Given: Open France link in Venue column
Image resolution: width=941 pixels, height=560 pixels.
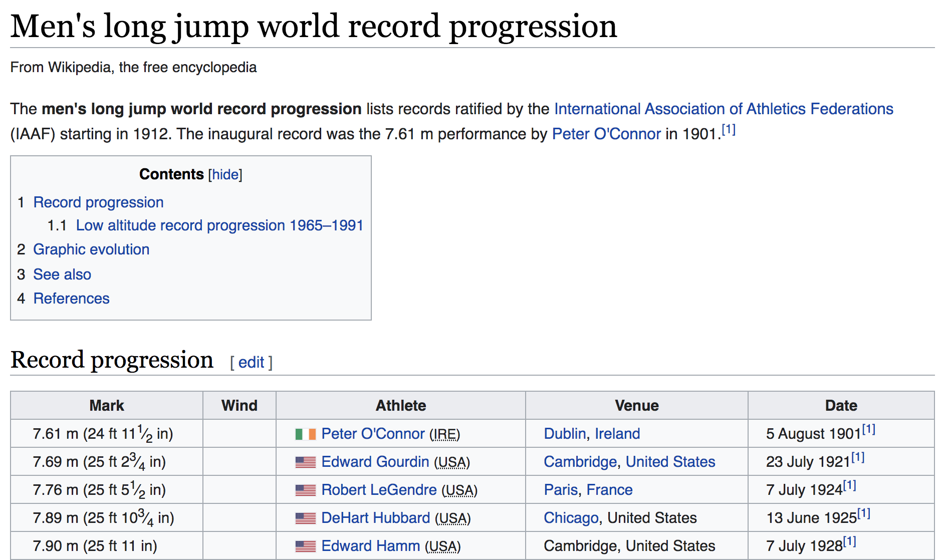Looking at the screenshot, I should (x=610, y=490).
